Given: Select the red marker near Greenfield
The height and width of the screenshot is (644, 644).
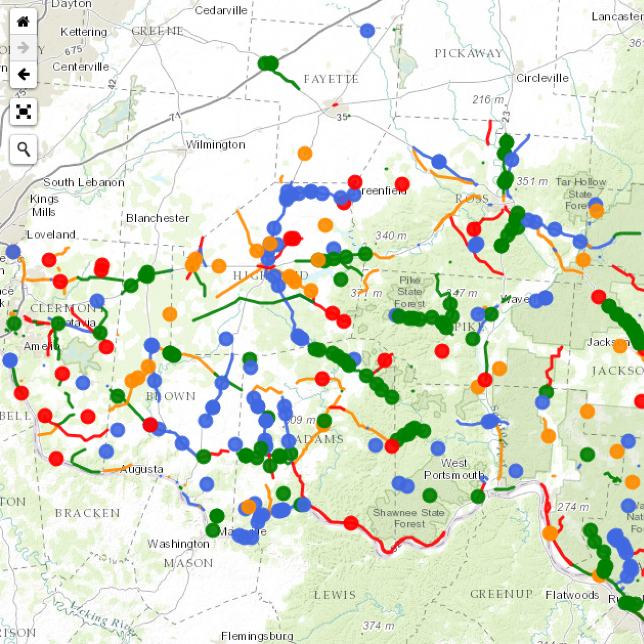Looking at the screenshot, I should click(355, 182).
